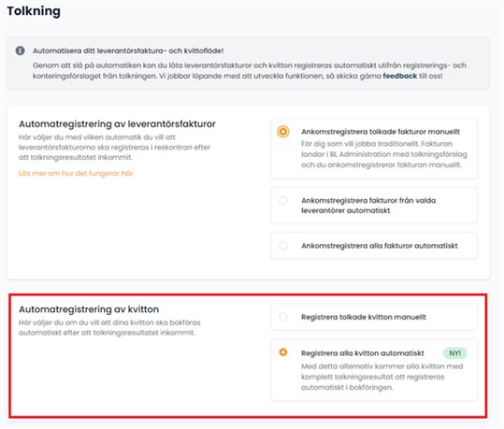Select radio circle for invoices from 'valda leverantörer automatiskt'
Screen dimensions: 504x429
point(282,201)
